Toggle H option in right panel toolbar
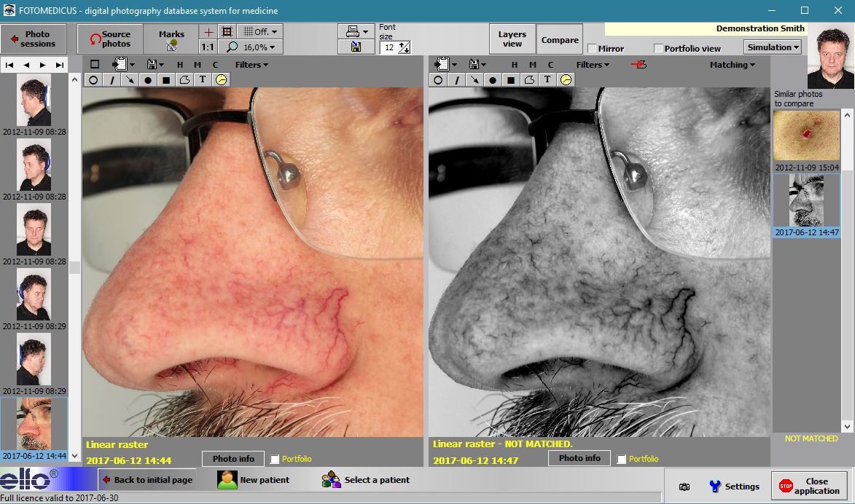The height and width of the screenshot is (504, 855). 514,65
